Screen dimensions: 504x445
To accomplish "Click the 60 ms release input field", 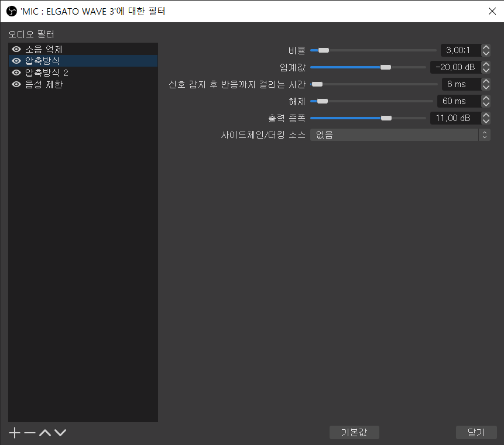I will 460,102.
